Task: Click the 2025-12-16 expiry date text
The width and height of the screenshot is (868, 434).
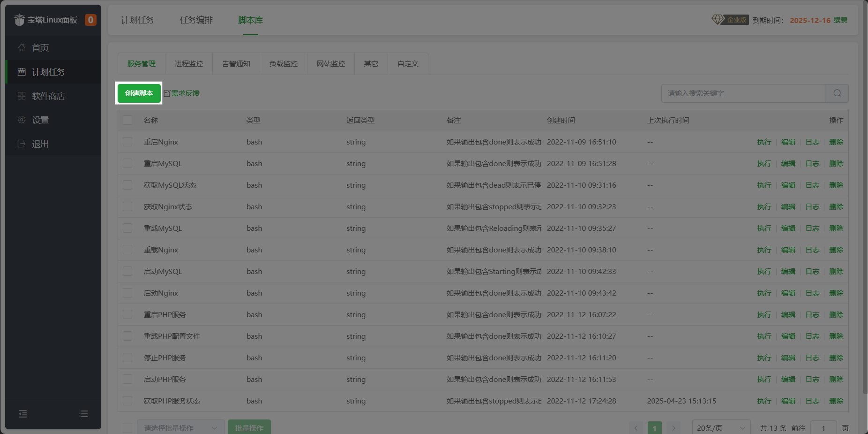Action: pos(810,20)
